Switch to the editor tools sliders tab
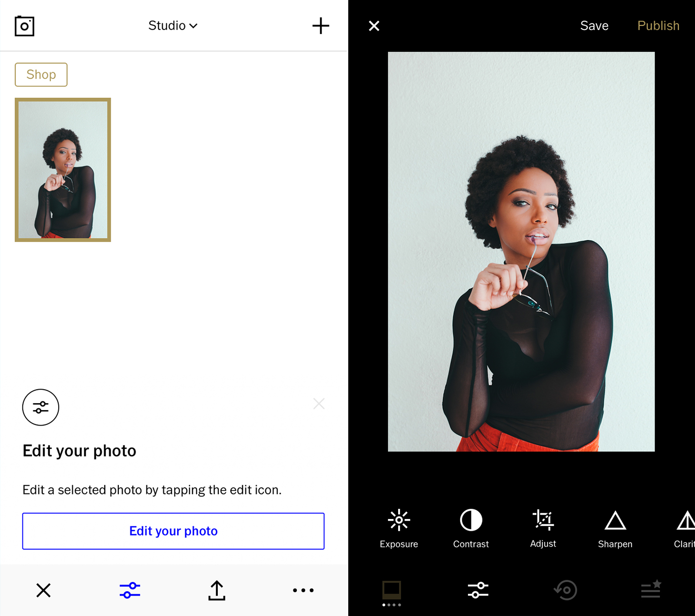This screenshot has width=695, height=616. point(478,590)
